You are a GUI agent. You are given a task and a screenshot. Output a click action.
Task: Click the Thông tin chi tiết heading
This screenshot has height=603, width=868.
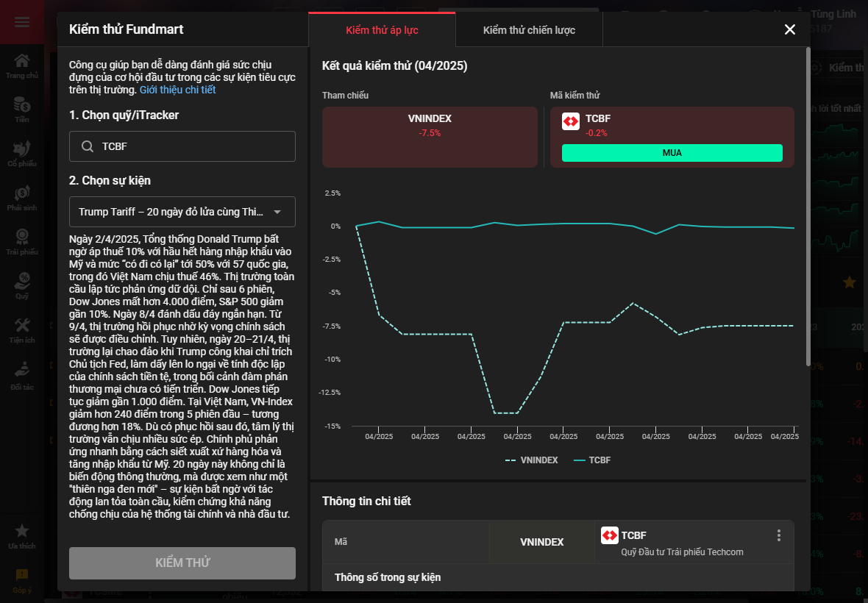pos(366,502)
